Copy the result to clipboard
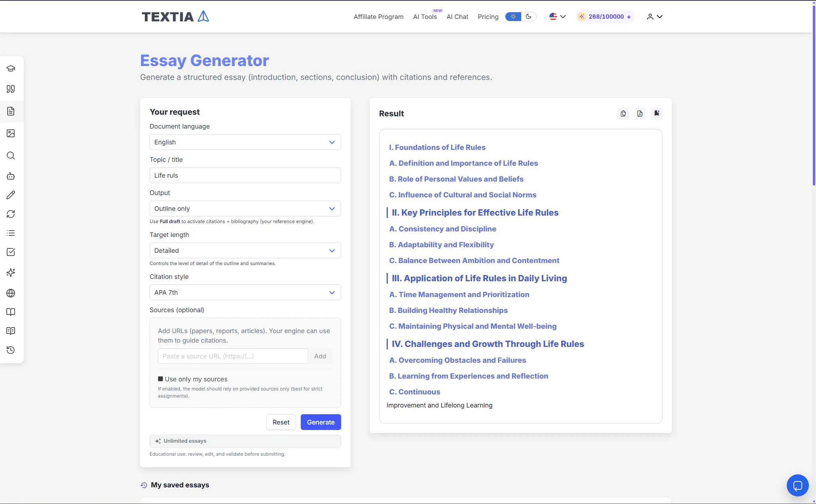Viewport: 816px width, 504px height. (x=623, y=114)
